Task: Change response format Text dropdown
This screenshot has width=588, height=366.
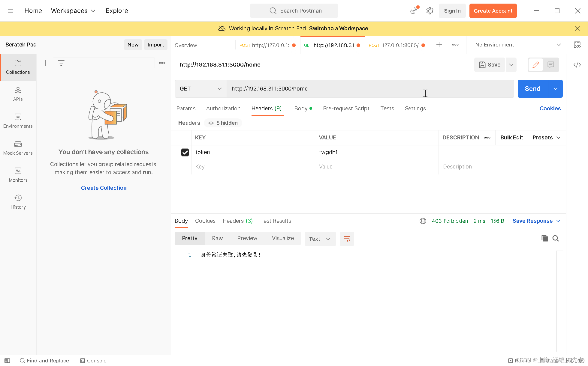Action: [320, 239]
